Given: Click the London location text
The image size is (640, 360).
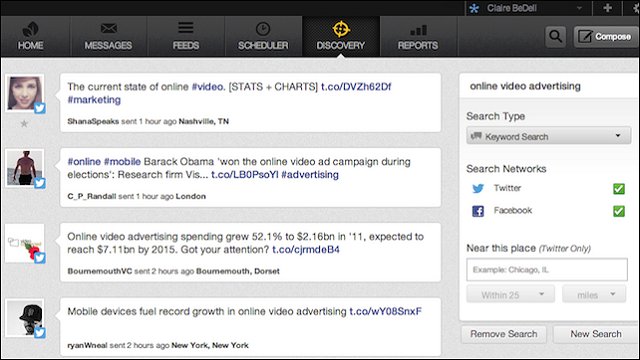Looking at the screenshot, I should point(191,196).
